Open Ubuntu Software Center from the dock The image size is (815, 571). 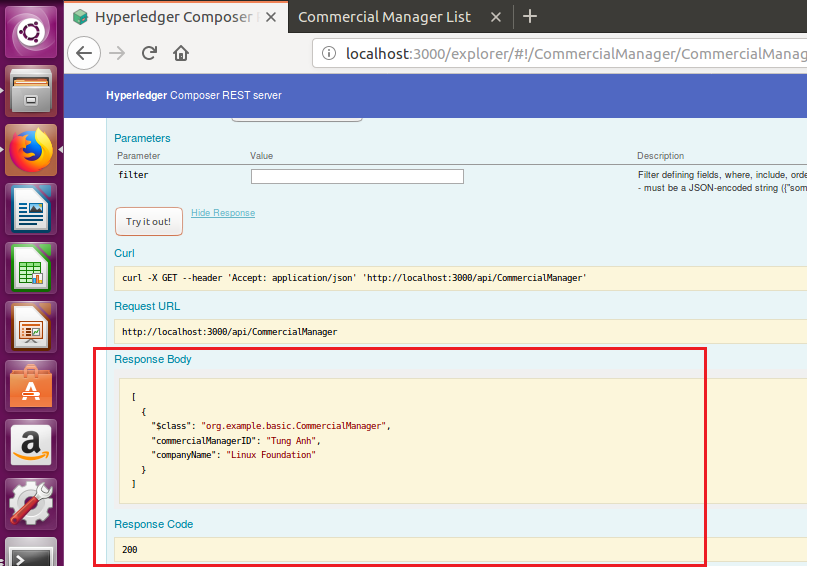pos(31,386)
